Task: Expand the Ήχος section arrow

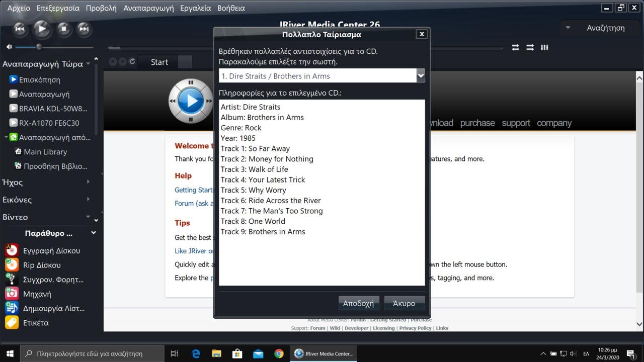Action: [89, 182]
